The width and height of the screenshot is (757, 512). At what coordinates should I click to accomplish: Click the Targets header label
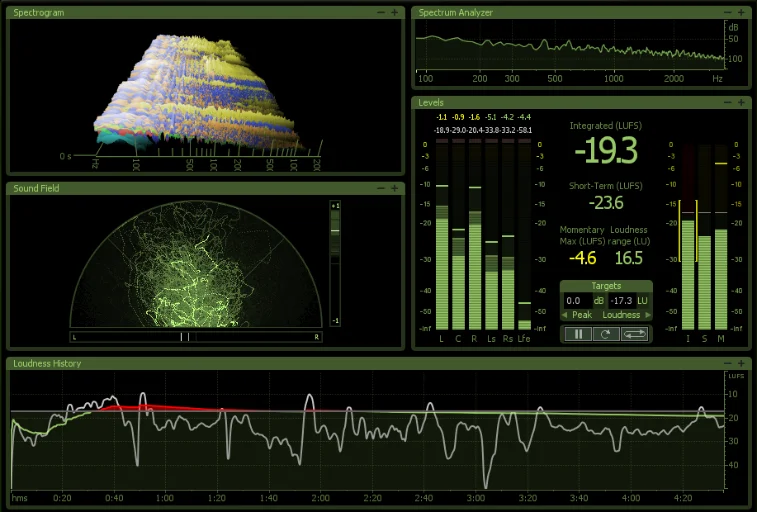[x=606, y=286]
